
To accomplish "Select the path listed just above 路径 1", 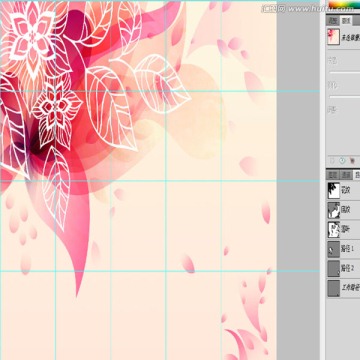I will click(x=344, y=229).
